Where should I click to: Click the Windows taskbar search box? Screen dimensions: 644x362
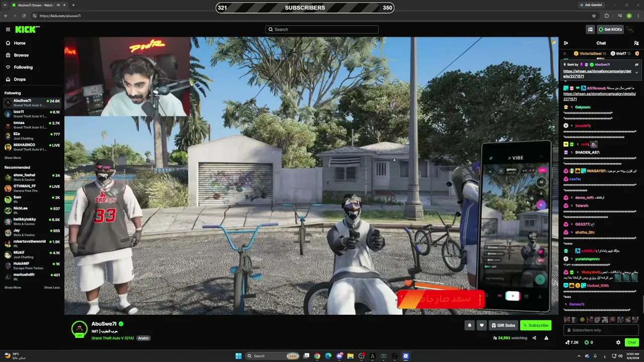pyautogui.click(x=273, y=356)
